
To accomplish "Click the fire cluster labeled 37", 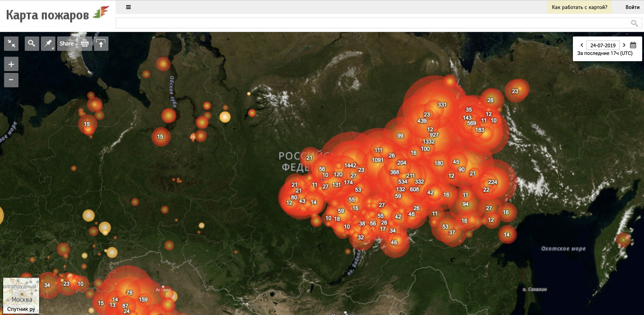I will click(x=452, y=233).
